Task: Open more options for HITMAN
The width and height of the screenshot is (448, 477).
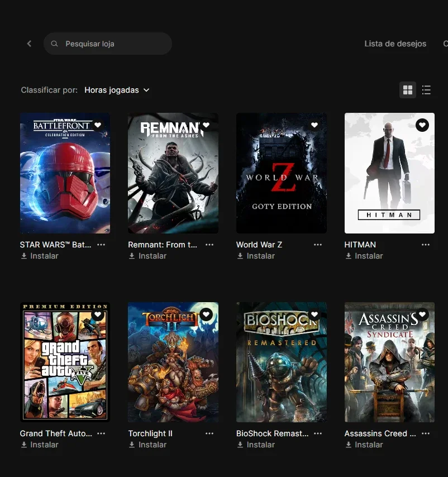Action: [426, 245]
